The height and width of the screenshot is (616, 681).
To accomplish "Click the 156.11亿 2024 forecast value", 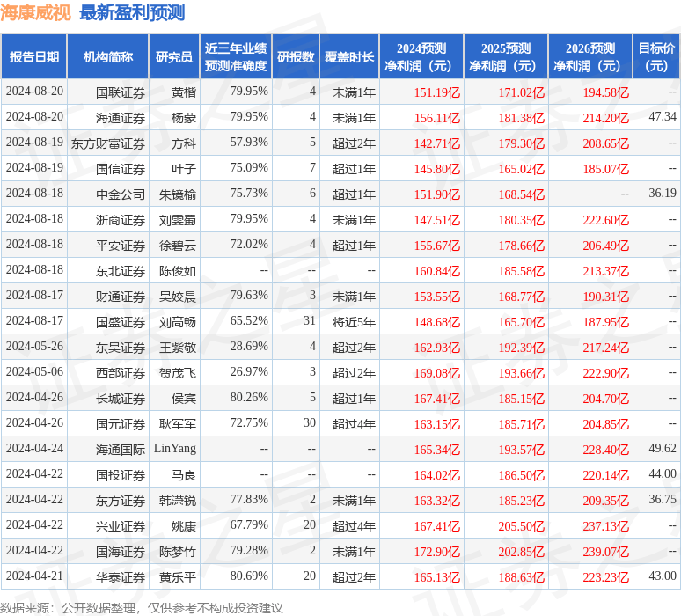I will point(437,118).
